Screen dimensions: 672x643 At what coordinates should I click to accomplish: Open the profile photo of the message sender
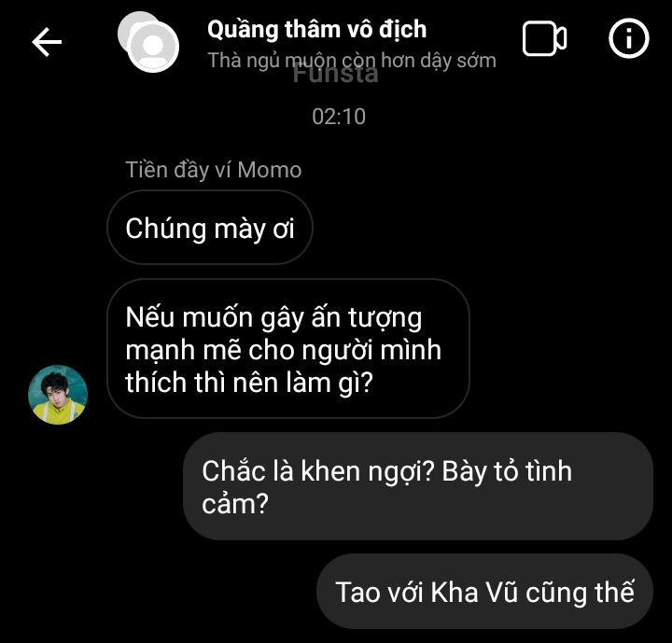click(x=58, y=395)
